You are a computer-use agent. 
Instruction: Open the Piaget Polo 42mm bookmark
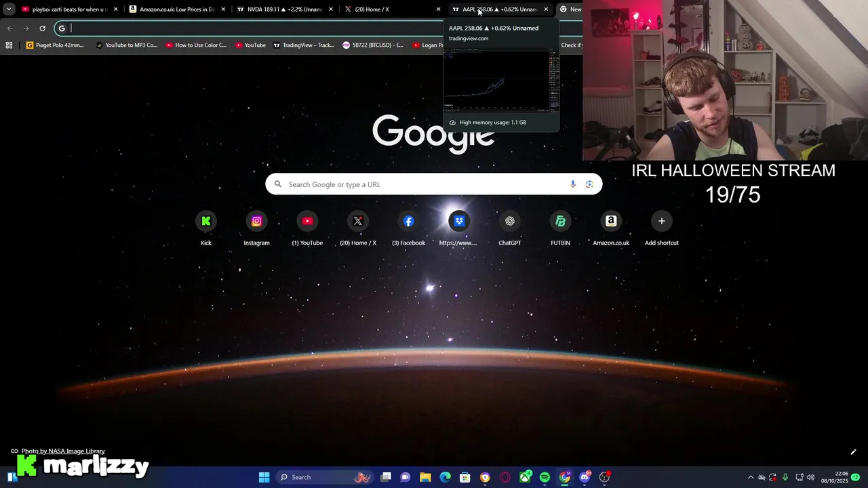coord(55,45)
